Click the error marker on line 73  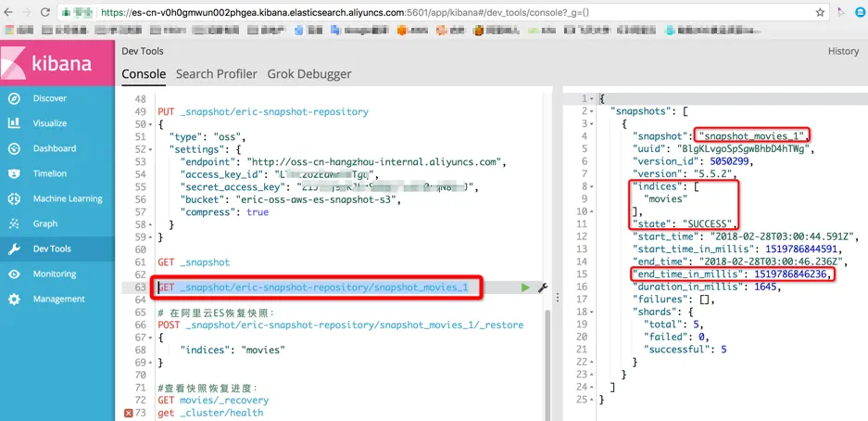tap(129, 413)
